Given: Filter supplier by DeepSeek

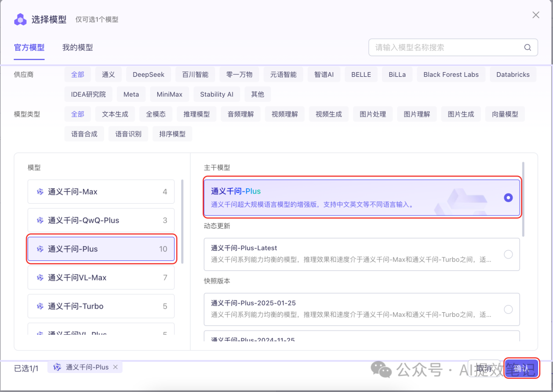Looking at the screenshot, I should coord(148,74).
